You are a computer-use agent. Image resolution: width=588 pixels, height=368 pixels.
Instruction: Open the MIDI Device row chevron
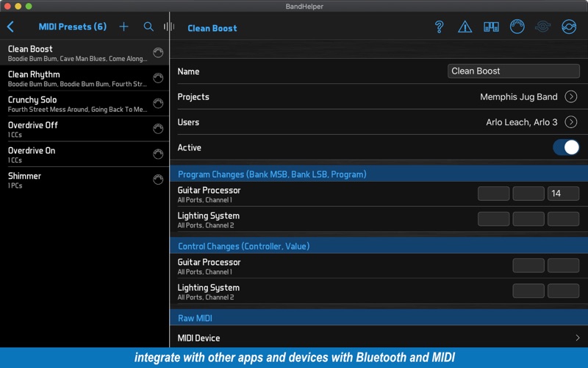[x=578, y=338]
